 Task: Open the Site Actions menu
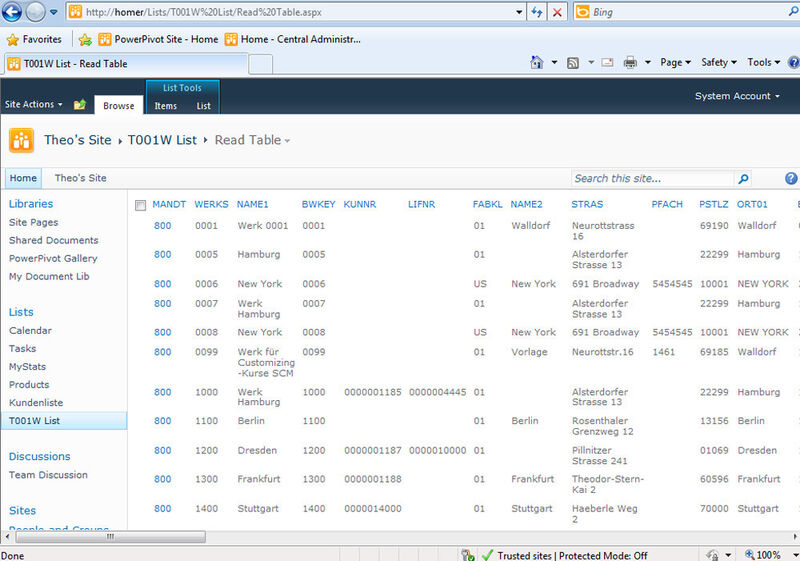34,105
